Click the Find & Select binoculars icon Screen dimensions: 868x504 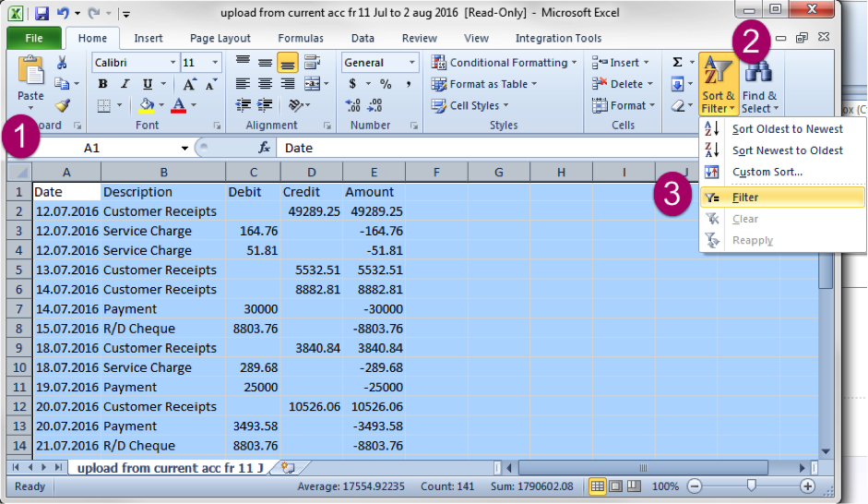(759, 71)
